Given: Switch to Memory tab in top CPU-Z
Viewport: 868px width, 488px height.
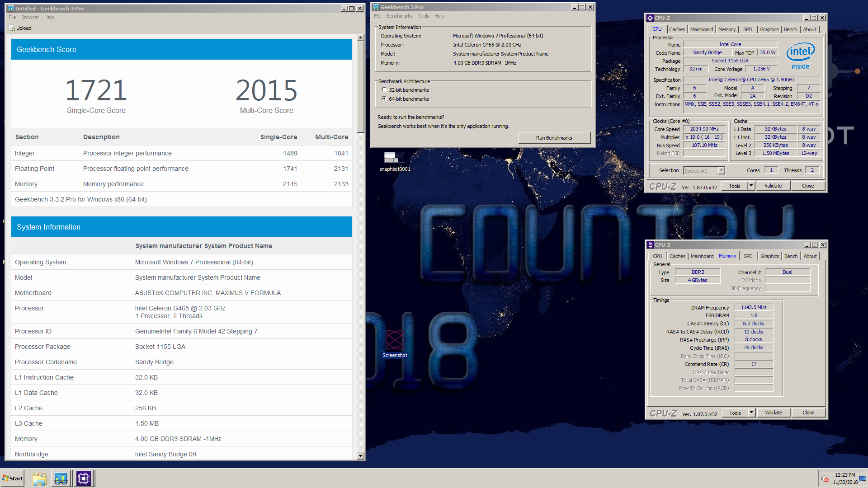Looking at the screenshot, I should point(727,29).
